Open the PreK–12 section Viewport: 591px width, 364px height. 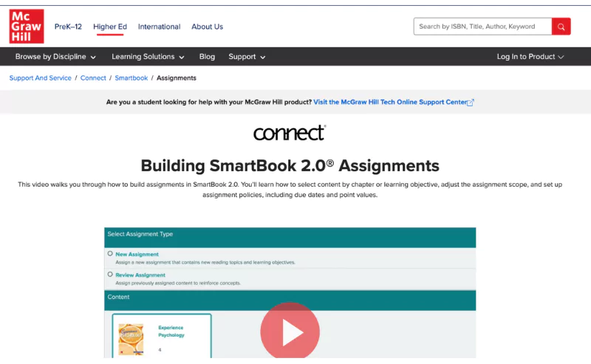(x=68, y=27)
